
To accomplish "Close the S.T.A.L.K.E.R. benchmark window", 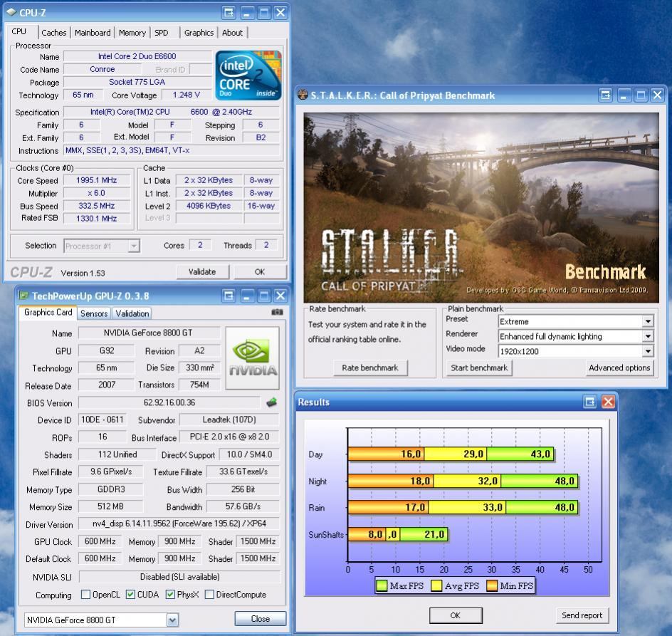I will pyautogui.click(x=657, y=95).
